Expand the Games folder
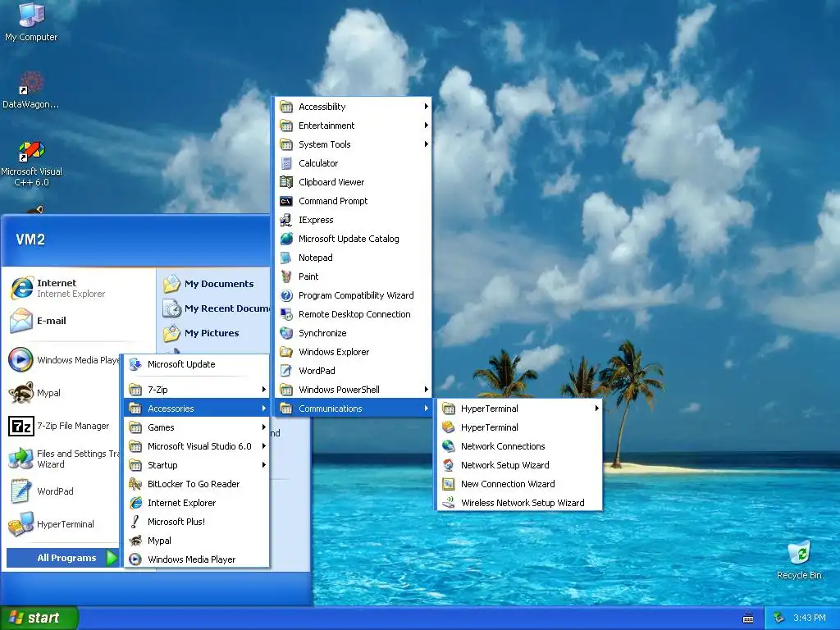Viewport: 840px width, 630px height. tap(196, 427)
